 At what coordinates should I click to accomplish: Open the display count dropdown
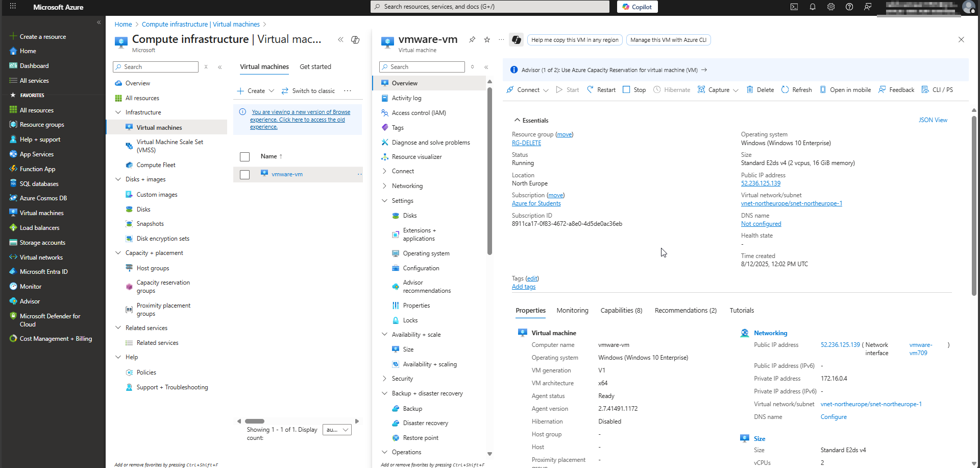[x=337, y=430]
